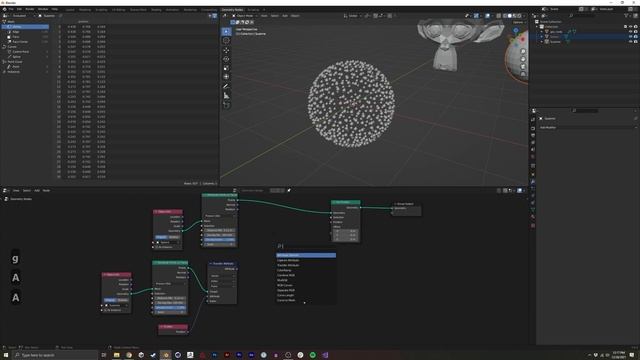Open the Global transform orientation dropdown
This screenshot has width=640, height=360.
(352, 16)
